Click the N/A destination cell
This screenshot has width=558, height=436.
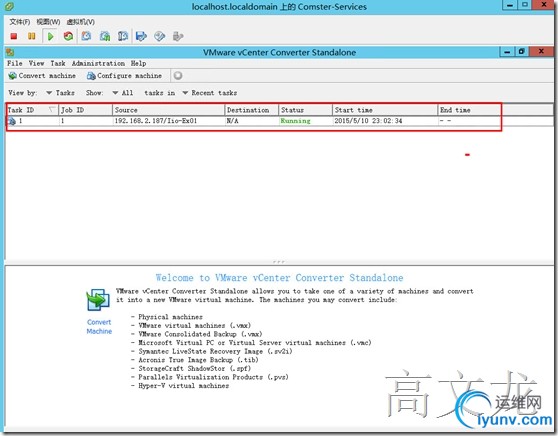click(x=232, y=121)
